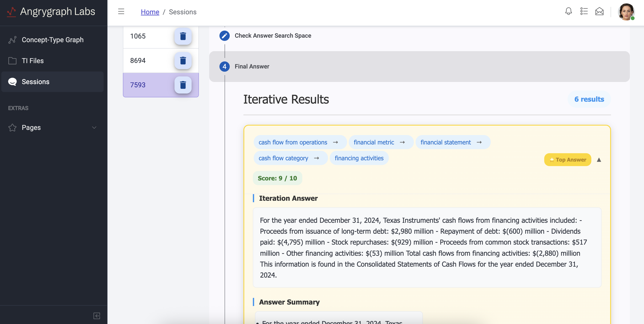
Task: Click the Iterative Results heading
Action: click(x=286, y=99)
